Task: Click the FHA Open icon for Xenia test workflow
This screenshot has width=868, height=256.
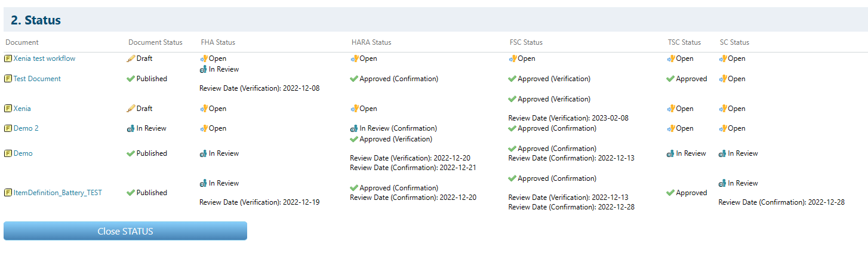Action: tap(204, 58)
